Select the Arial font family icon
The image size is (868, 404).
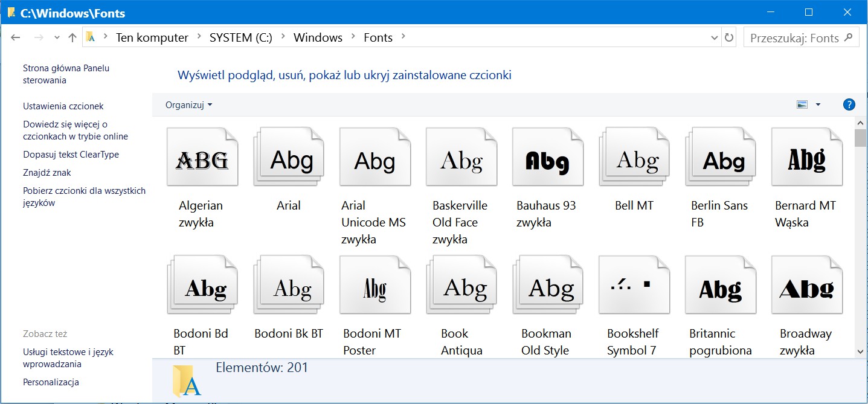[x=288, y=156]
